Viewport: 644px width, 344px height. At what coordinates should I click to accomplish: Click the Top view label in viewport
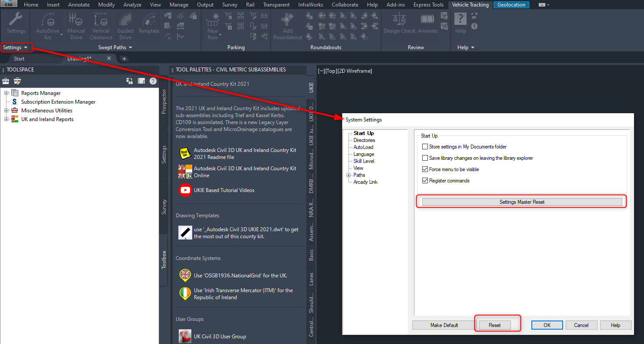pyautogui.click(x=331, y=71)
